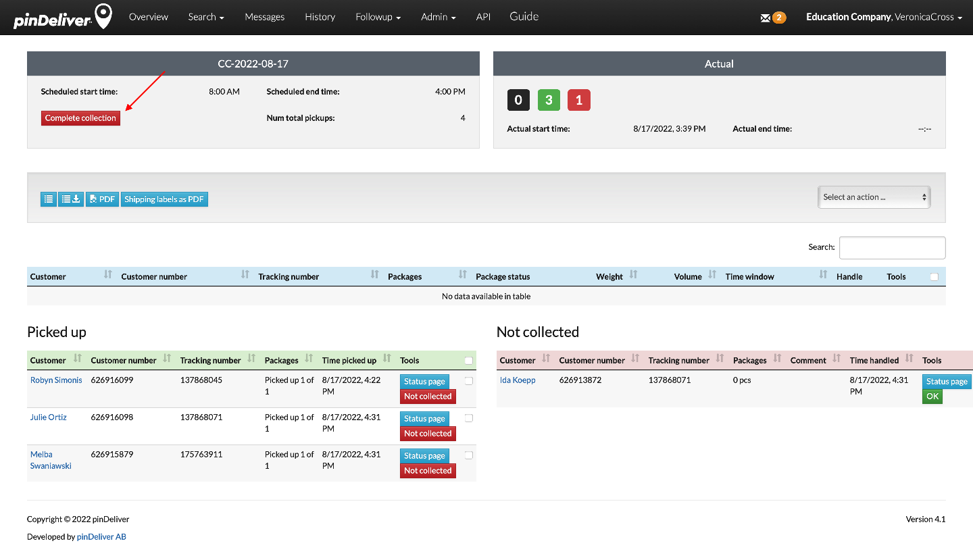Open the Education Company account dropdown

tap(884, 17)
